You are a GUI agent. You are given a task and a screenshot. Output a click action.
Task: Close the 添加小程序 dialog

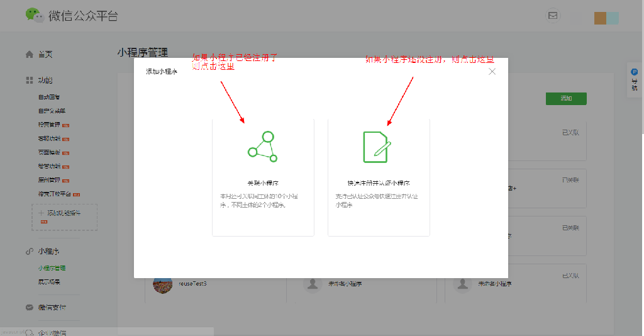[x=492, y=72]
